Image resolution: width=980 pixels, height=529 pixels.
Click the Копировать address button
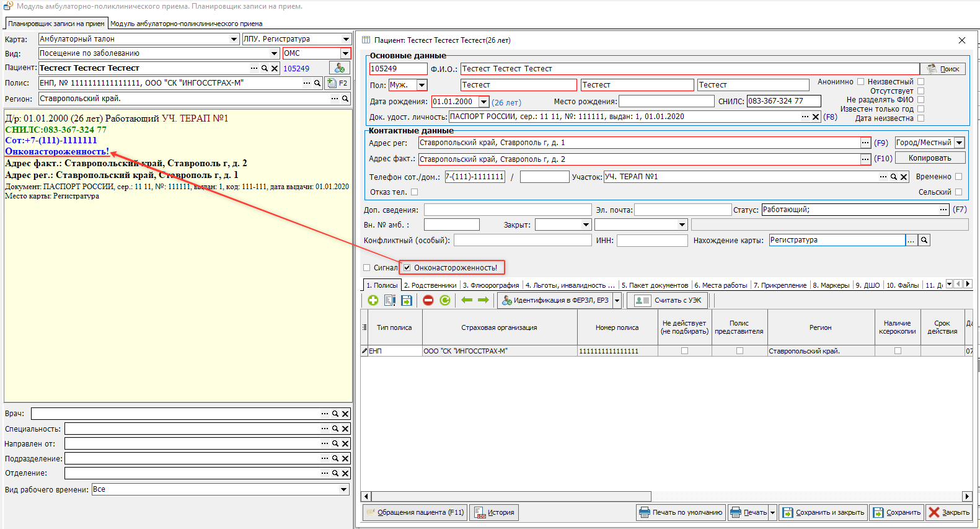tap(929, 158)
